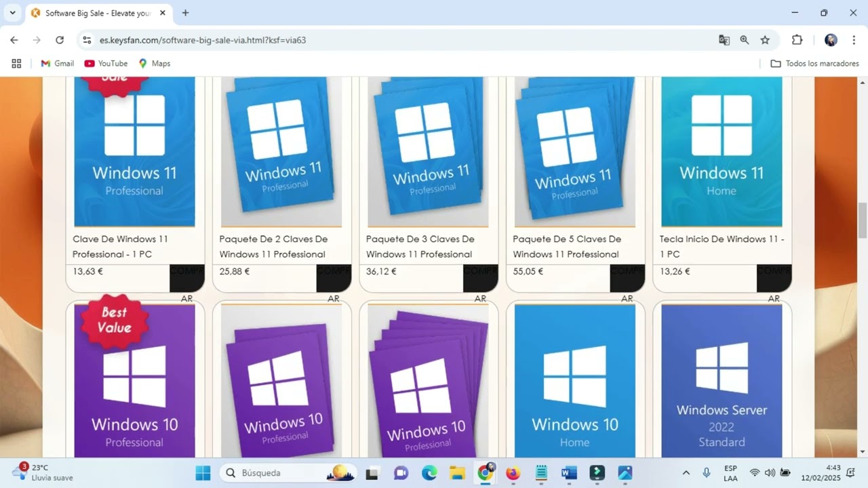This screenshot has height=488, width=868.
Task: Open the Gmail bookmark
Action: click(x=58, y=64)
